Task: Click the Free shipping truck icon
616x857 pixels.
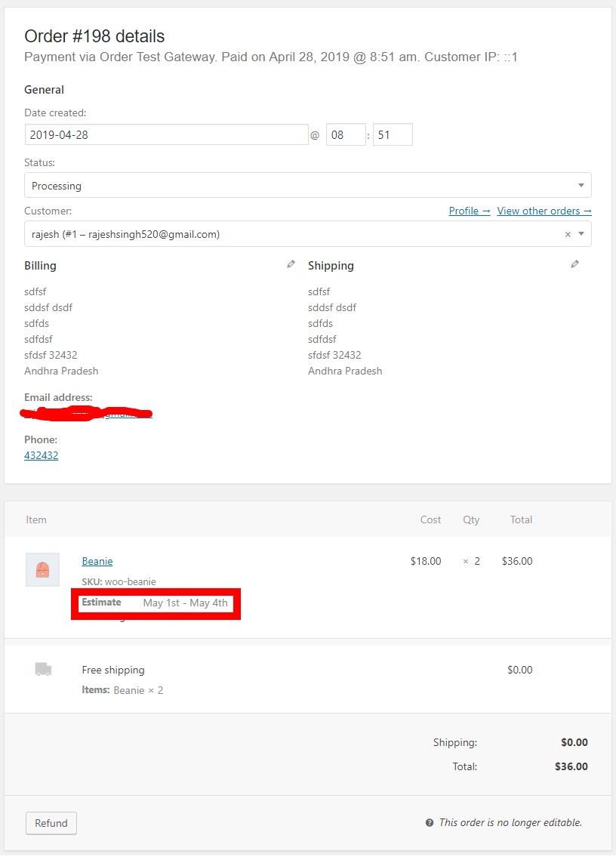Action: 42,669
